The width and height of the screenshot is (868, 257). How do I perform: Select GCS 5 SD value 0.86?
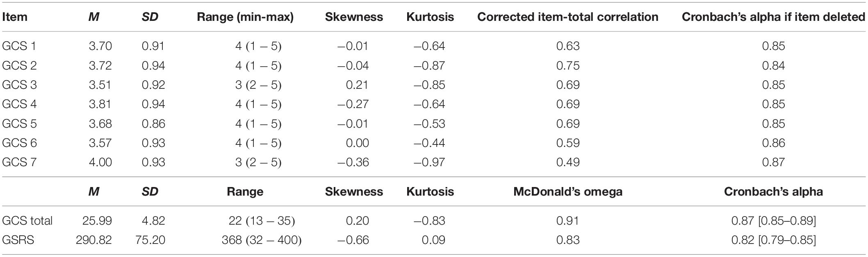[153, 124]
